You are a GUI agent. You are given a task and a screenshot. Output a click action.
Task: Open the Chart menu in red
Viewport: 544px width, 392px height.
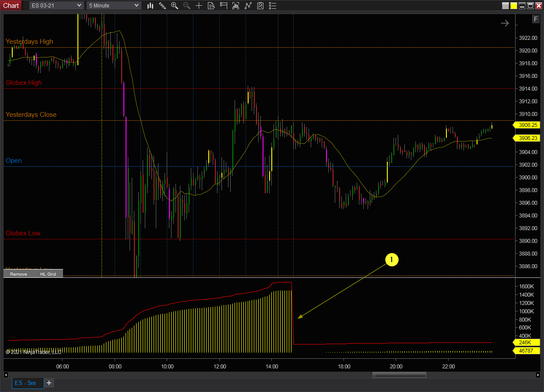point(11,5)
